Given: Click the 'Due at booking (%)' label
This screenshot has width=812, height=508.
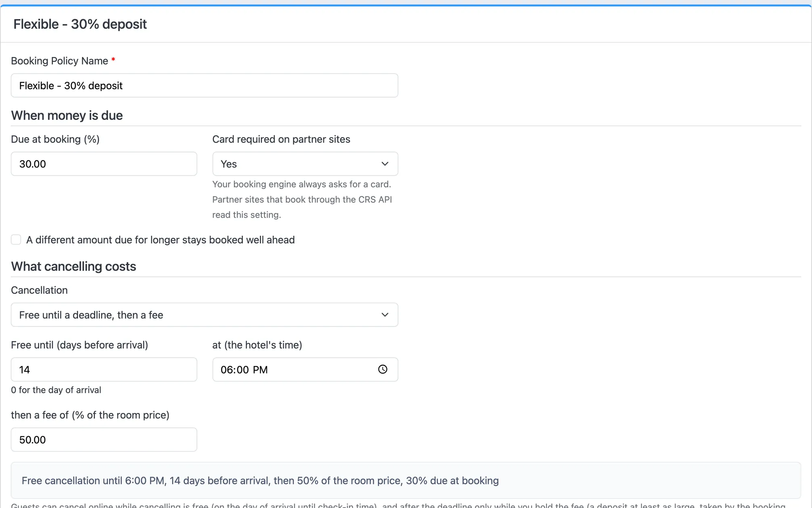Looking at the screenshot, I should click(55, 139).
